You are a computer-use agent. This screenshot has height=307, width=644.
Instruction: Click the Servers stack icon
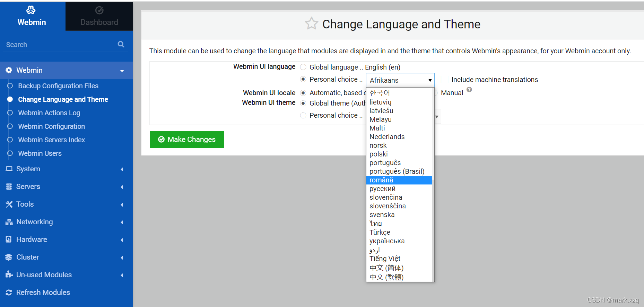9,187
